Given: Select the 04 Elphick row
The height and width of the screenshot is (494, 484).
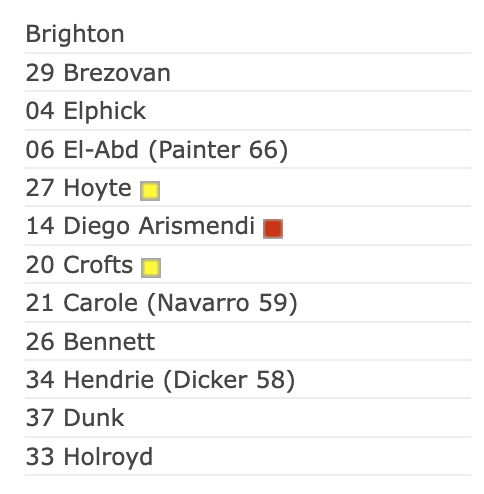Looking at the screenshot, I should 248,111.
